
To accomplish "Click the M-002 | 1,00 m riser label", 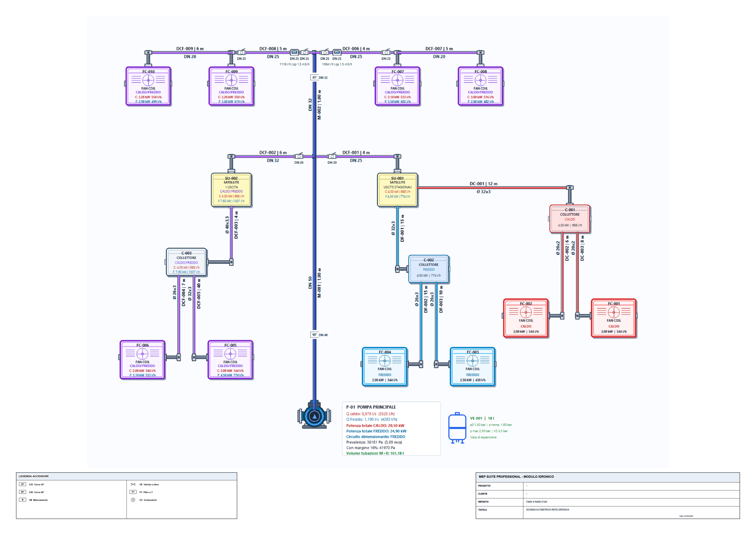I will (x=319, y=105).
